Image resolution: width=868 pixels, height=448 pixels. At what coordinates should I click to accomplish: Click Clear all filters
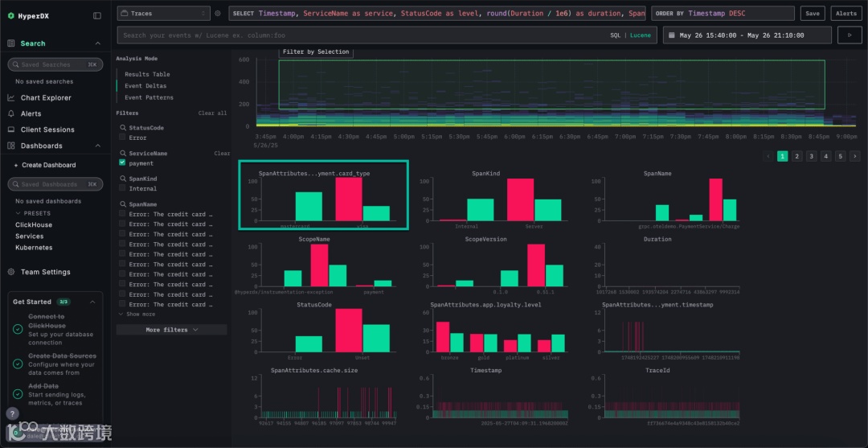coord(212,113)
